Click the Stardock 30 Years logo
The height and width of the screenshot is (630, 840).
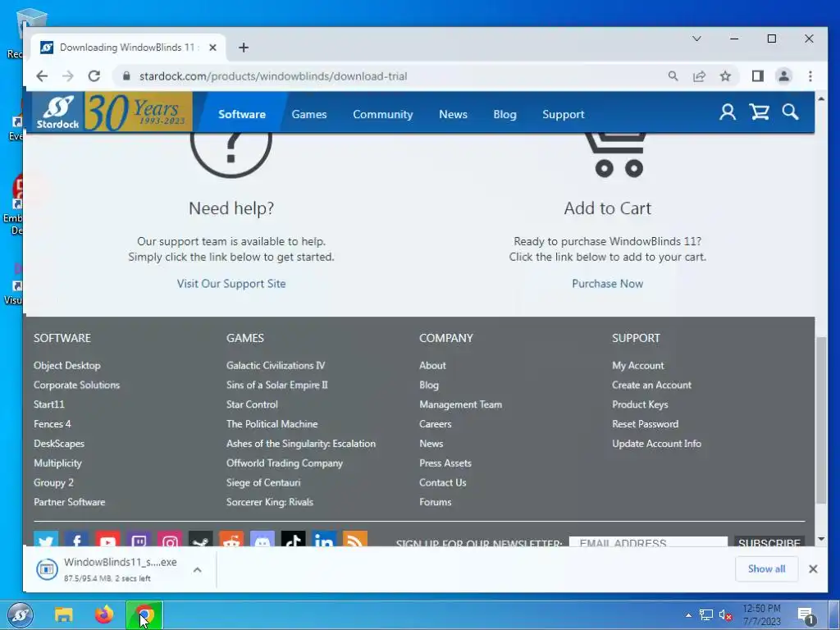point(112,112)
